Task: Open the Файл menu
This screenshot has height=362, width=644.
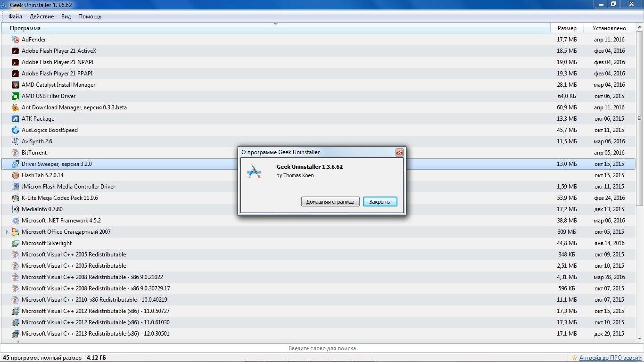Action: click(x=15, y=16)
